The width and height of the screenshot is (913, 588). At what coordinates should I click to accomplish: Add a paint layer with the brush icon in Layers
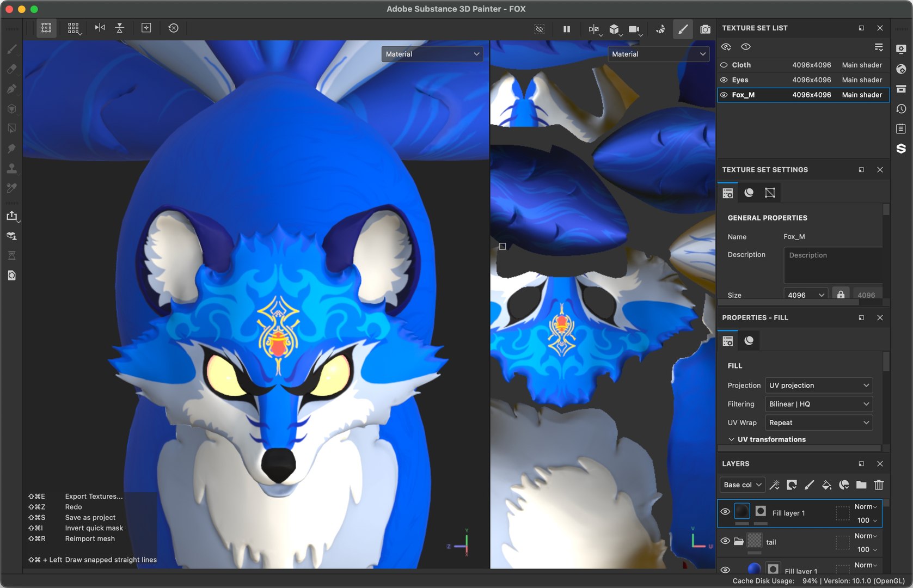pyautogui.click(x=809, y=485)
